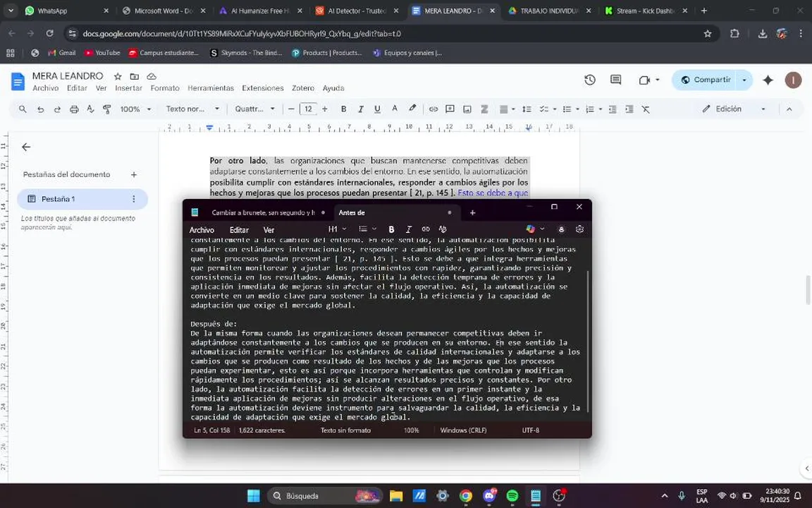
Task: Select Pestaña 1 in document tabs
Action: tap(82, 199)
